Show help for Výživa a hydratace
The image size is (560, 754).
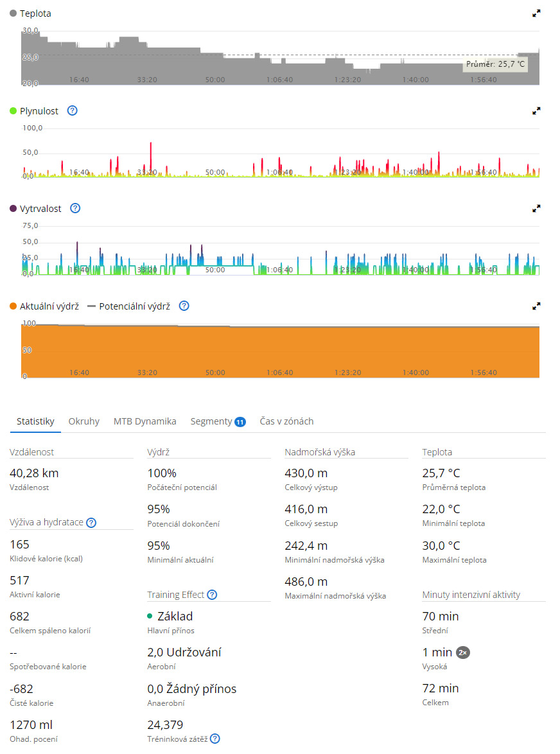[x=91, y=523]
